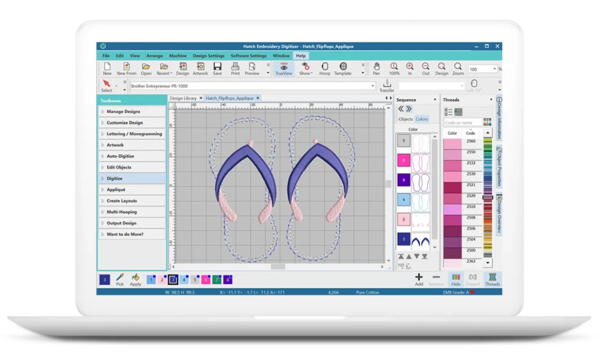Open the Object Properties side panel
This screenshot has height=364, width=603.
[x=499, y=167]
